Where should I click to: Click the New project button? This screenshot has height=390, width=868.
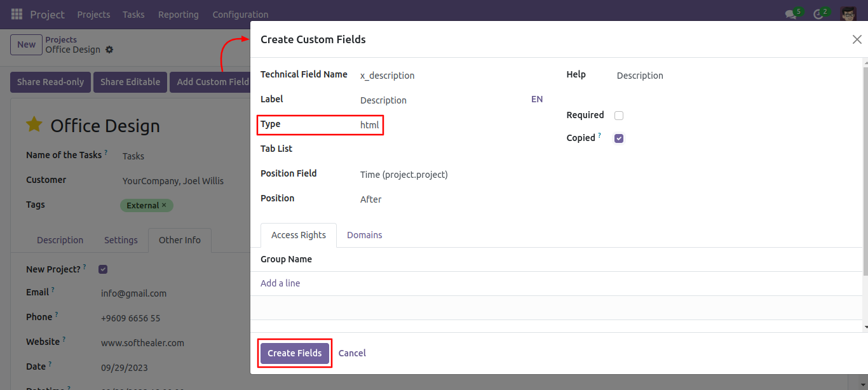pyautogui.click(x=26, y=44)
